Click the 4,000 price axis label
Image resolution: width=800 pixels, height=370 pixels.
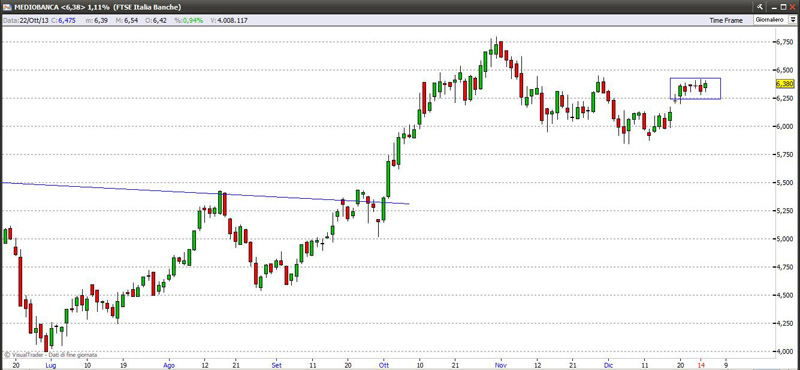tap(784, 351)
